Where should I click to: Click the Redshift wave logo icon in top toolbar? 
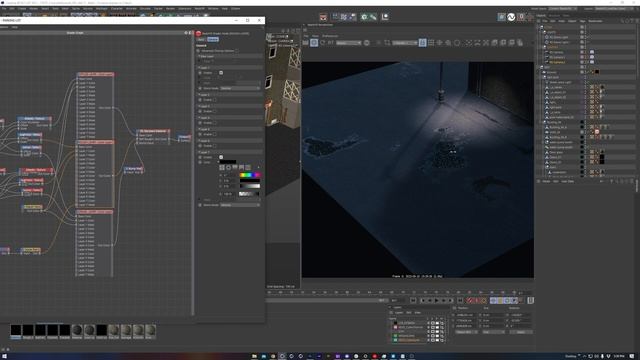[x=511, y=17]
